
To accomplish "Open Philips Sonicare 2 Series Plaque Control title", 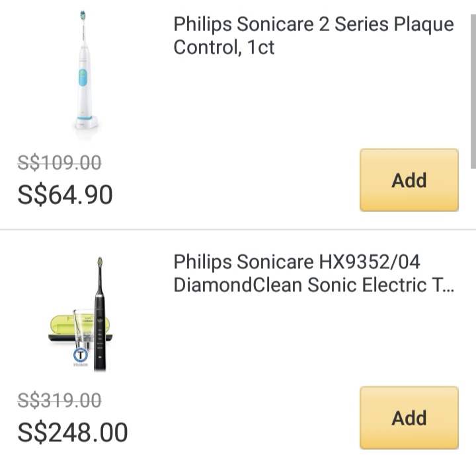I will point(313,36).
